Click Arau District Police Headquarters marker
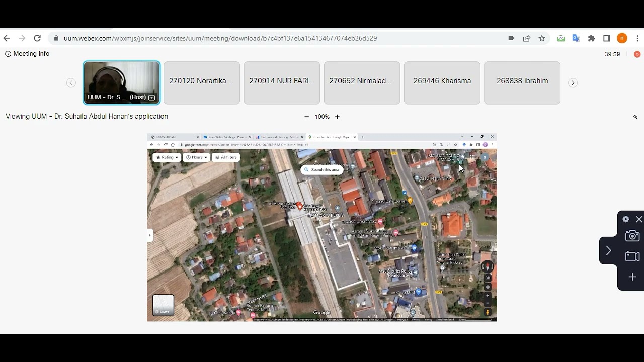The width and height of the screenshot is (644, 362). (x=416, y=272)
